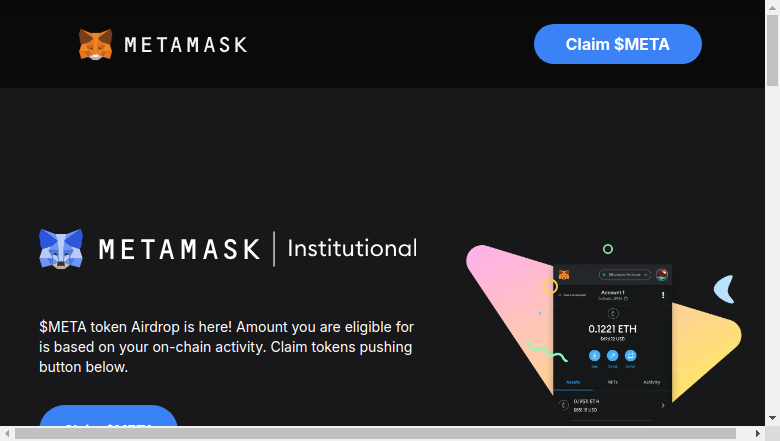Click the Send arrow icon in wallet preview

(x=612, y=355)
